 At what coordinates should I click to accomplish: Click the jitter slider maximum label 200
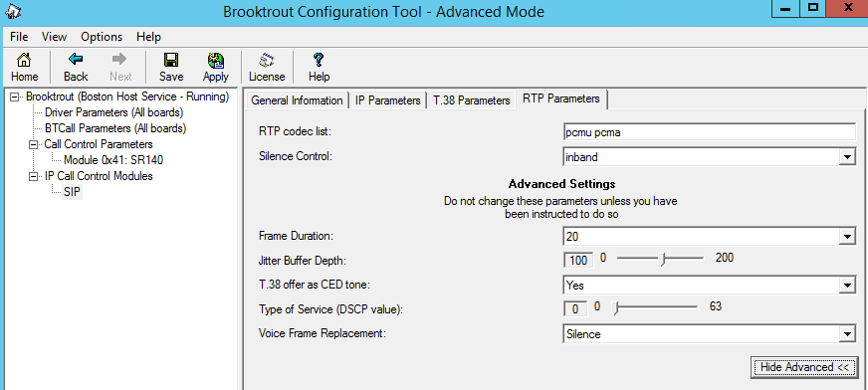(x=725, y=258)
